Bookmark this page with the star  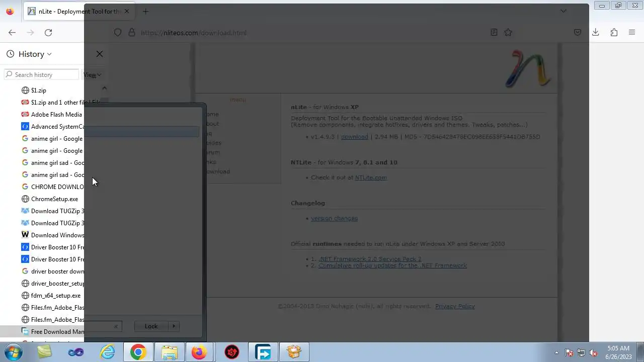tap(508, 32)
